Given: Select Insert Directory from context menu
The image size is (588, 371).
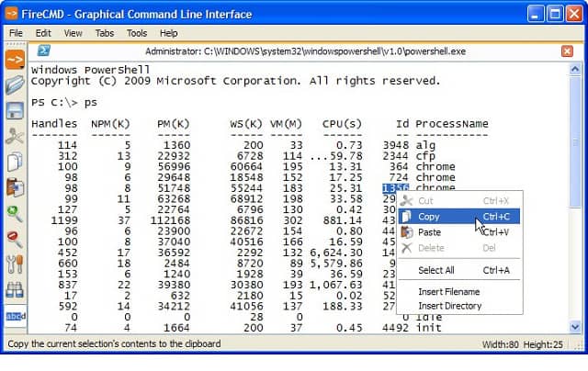Looking at the screenshot, I should point(449,305).
